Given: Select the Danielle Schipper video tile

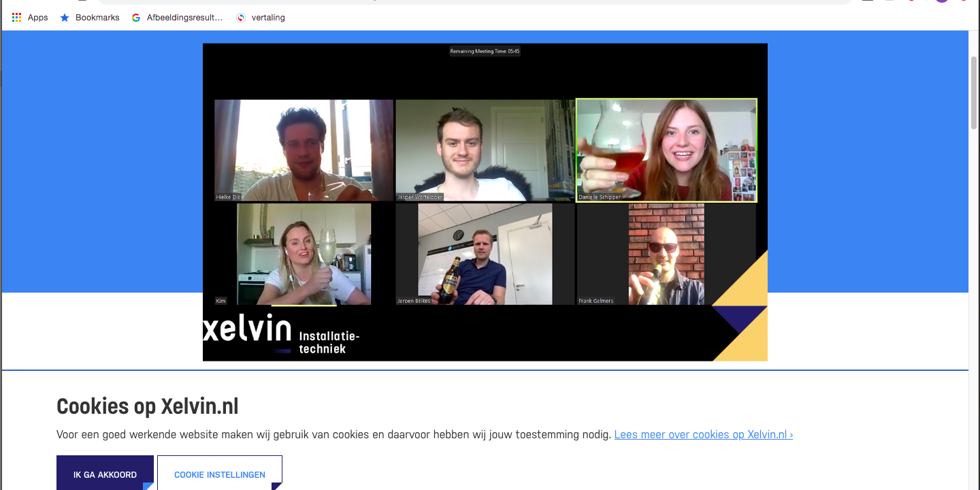Looking at the screenshot, I should coord(666,150).
